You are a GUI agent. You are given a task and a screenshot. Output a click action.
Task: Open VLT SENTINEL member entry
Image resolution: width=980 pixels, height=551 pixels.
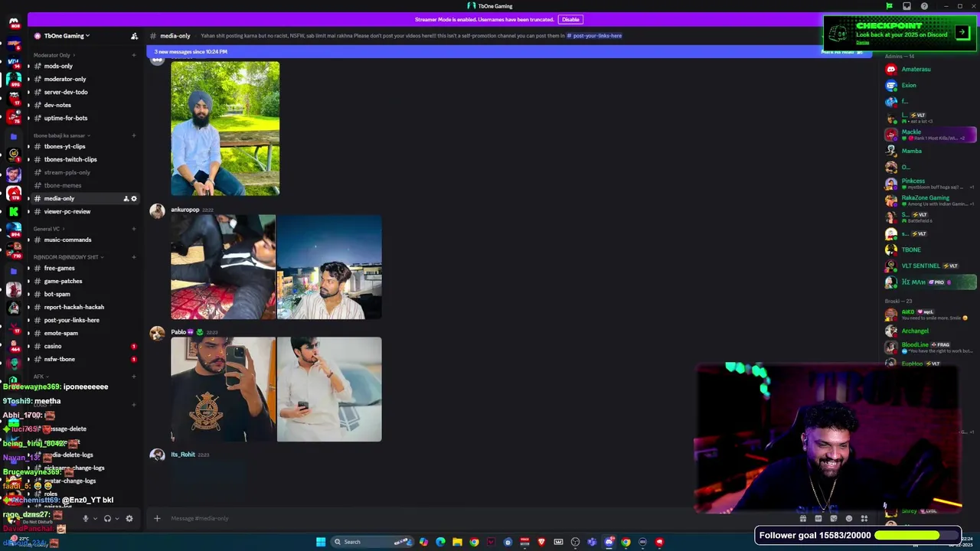click(930, 266)
